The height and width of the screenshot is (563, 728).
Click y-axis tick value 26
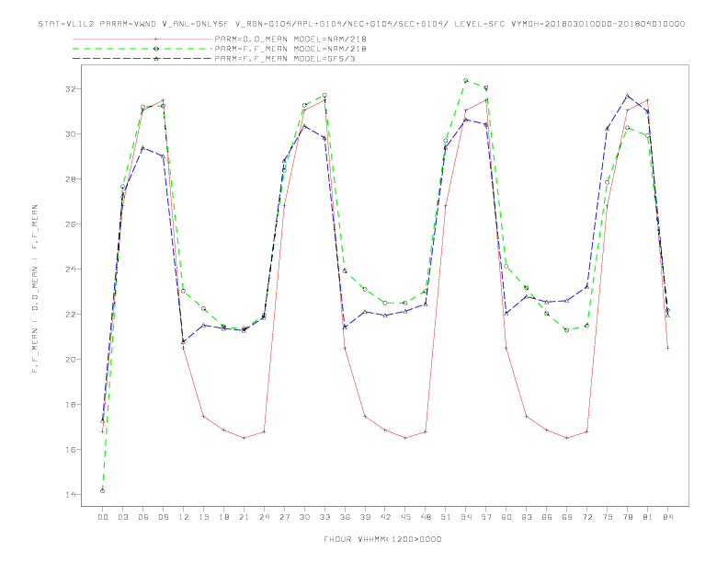coord(70,224)
